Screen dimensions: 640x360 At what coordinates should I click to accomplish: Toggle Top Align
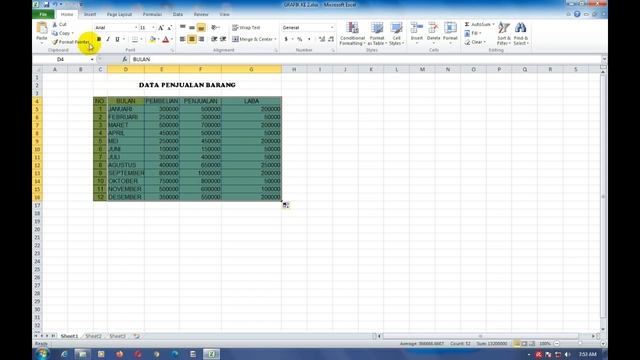point(183,27)
